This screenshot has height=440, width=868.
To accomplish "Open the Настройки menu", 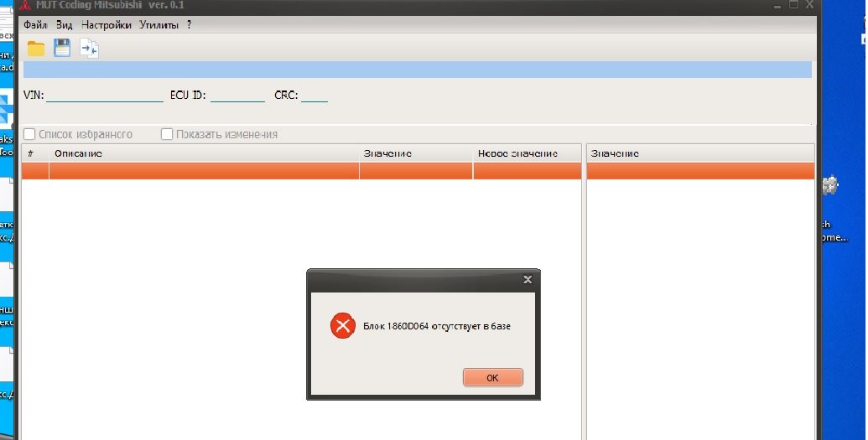I will 107,25.
